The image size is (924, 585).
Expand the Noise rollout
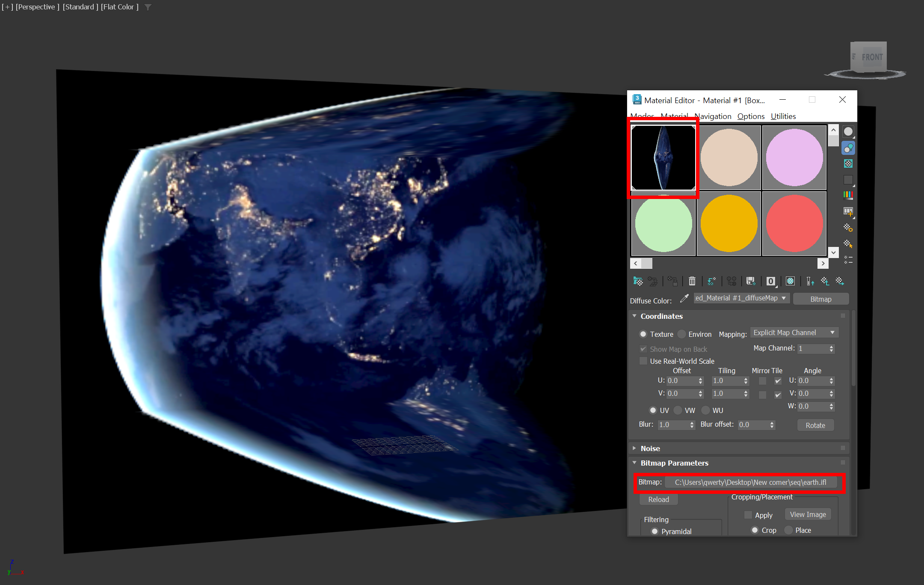click(x=650, y=448)
